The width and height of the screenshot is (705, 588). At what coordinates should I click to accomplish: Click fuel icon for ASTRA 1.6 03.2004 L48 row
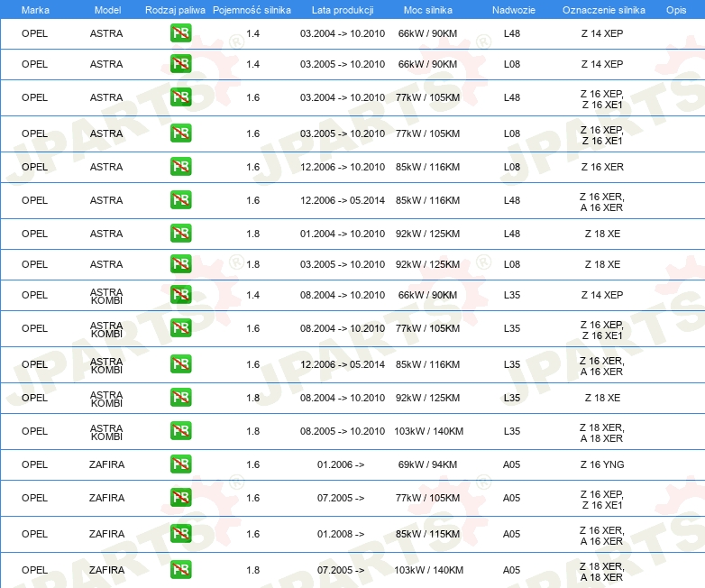(x=180, y=97)
